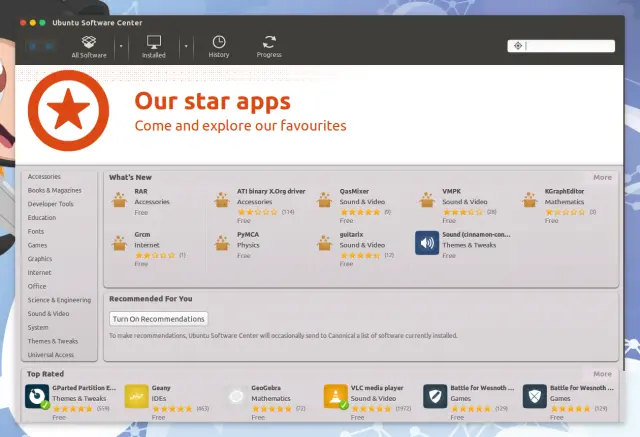
Task: Select the Sound cinnamon speaker icon
Action: (427, 243)
